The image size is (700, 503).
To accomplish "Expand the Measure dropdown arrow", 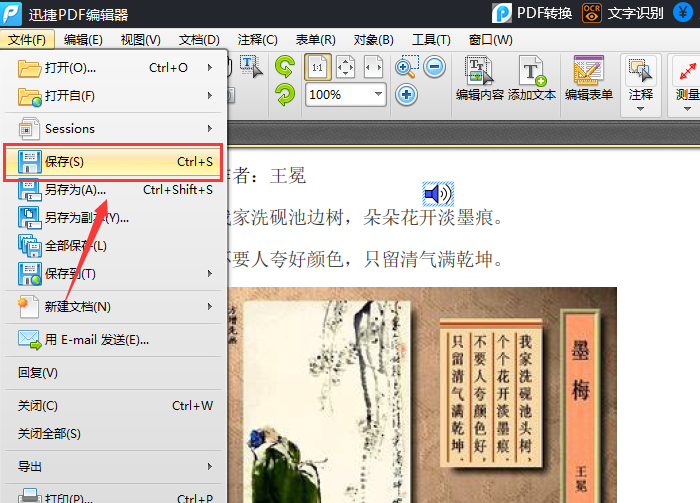I will 688,109.
